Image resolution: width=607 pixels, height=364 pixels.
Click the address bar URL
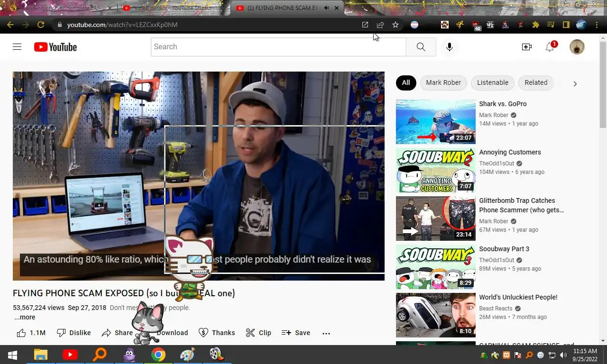[x=122, y=25]
